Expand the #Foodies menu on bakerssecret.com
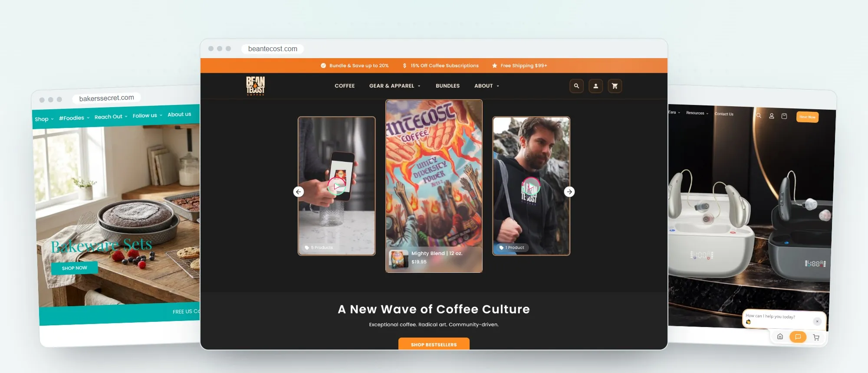This screenshot has width=868, height=373. pos(74,118)
